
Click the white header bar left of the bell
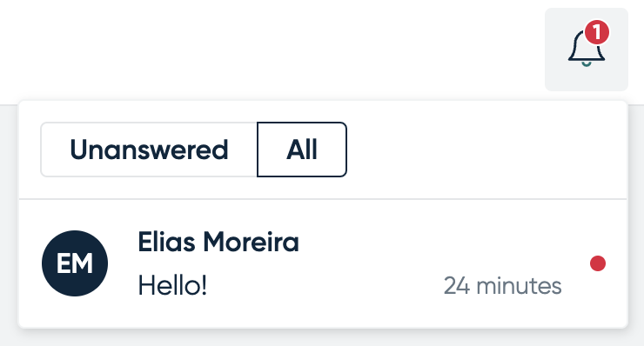[271, 50]
